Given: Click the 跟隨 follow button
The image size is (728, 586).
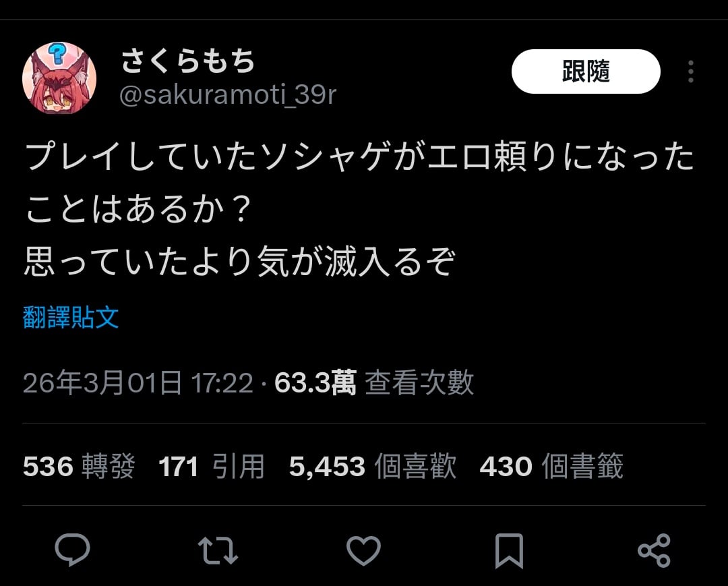Looking at the screenshot, I should [x=586, y=71].
